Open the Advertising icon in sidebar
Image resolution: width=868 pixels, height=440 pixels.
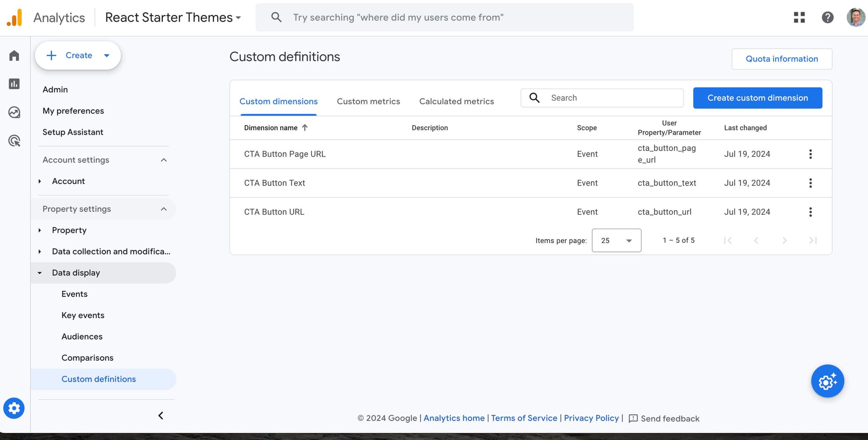pos(14,141)
